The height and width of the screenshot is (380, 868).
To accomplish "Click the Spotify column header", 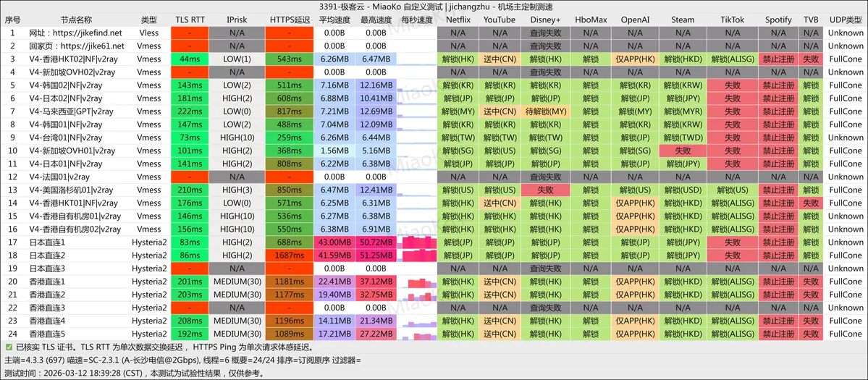I will pyautogui.click(x=778, y=20).
